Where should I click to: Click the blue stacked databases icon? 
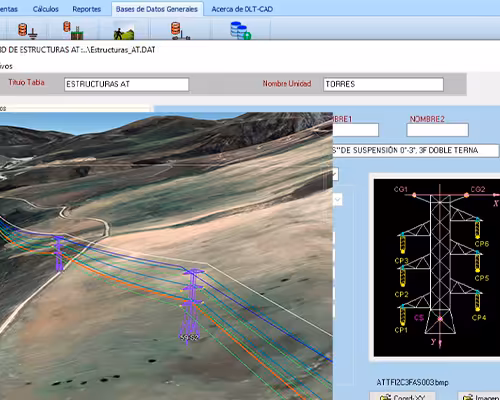tap(240, 31)
